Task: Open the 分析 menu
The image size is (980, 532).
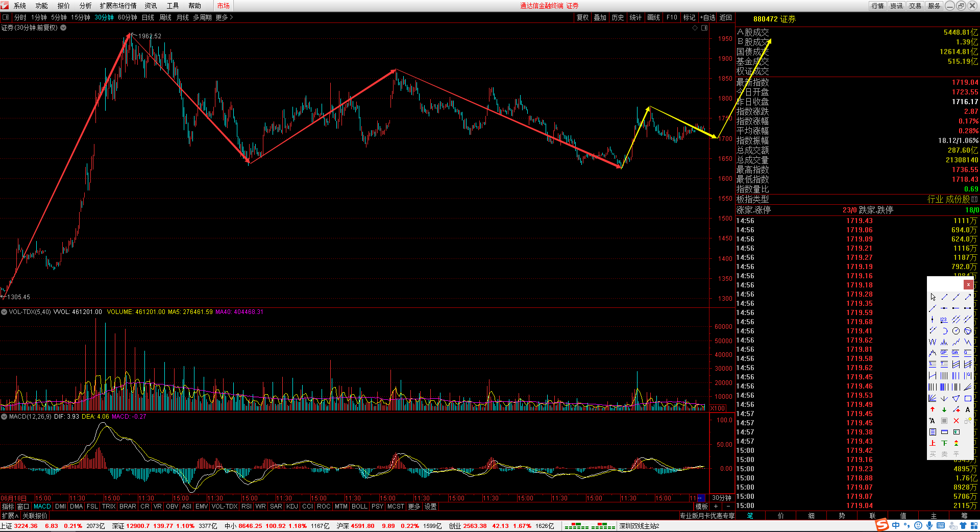Action: pyautogui.click(x=85, y=6)
